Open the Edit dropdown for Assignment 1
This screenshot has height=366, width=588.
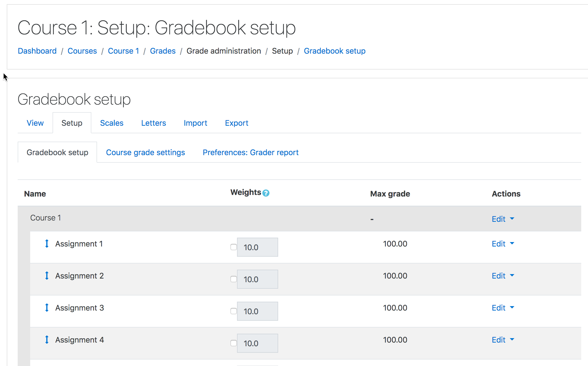pyautogui.click(x=503, y=244)
